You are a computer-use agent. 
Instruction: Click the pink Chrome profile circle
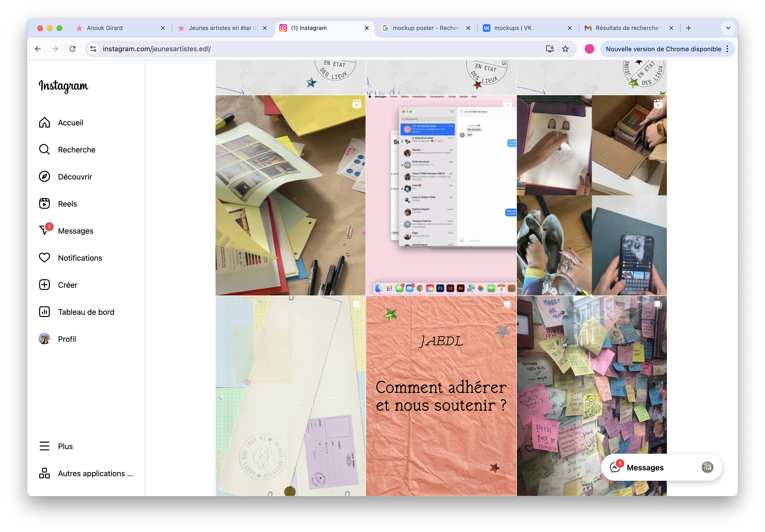click(589, 49)
